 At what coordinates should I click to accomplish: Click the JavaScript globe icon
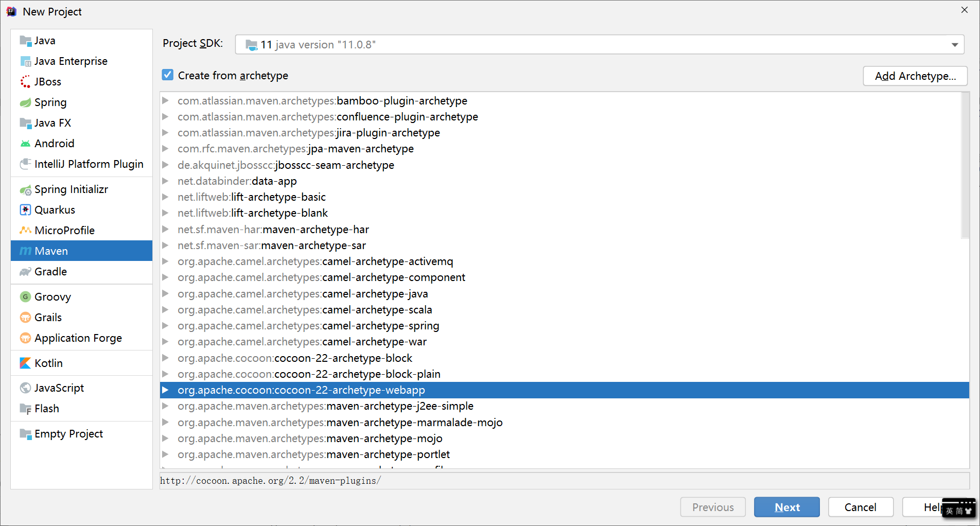point(25,388)
